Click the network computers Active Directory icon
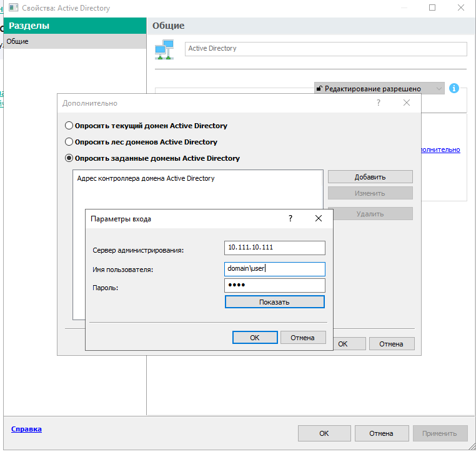476x454 pixels. 164,49
